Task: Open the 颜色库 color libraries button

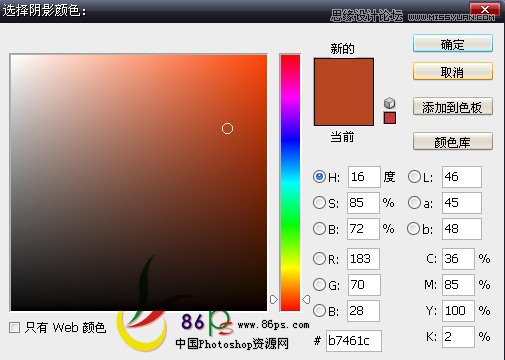Action: 453,141
